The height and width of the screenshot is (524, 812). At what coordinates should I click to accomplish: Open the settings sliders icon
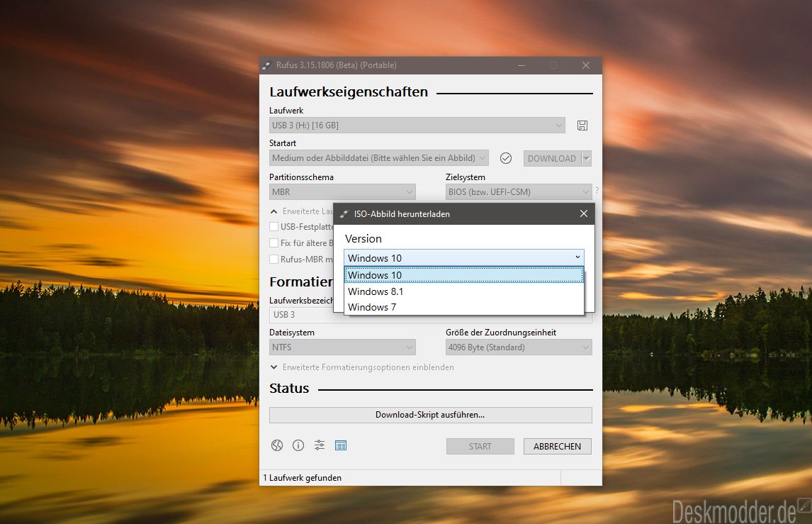pyautogui.click(x=320, y=445)
